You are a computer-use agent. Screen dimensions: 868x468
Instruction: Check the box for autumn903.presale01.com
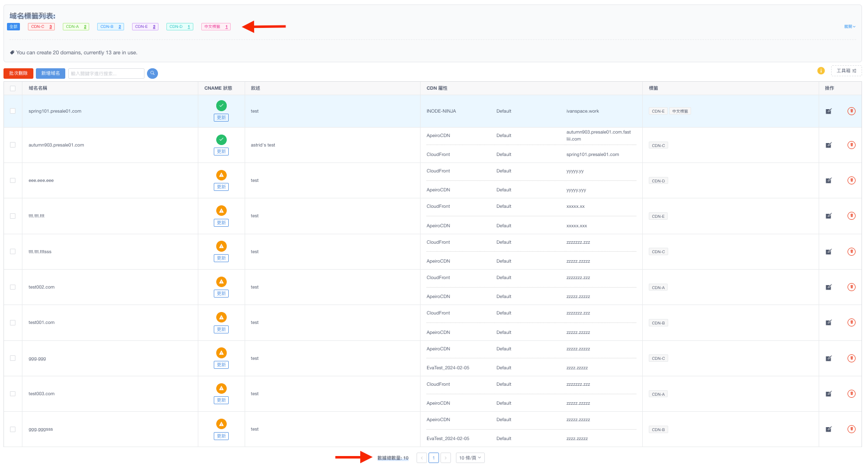pyautogui.click(x=13, y=145)
